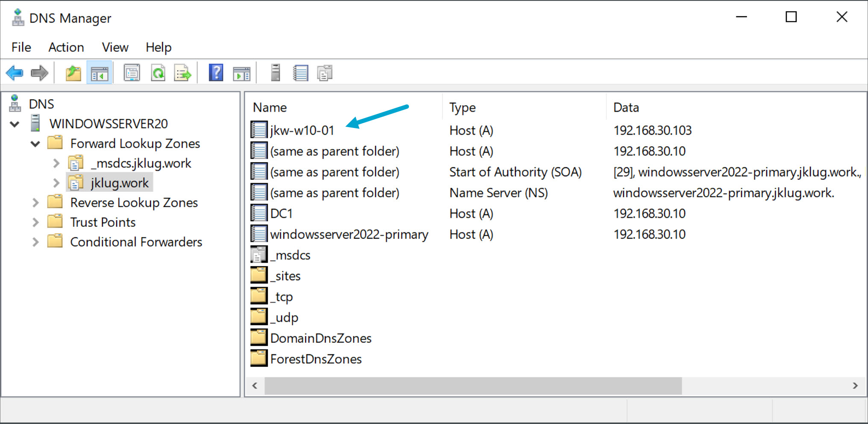The image size is (868, 424).
Task: Open Help using the question mark icon
Action: 215,72
